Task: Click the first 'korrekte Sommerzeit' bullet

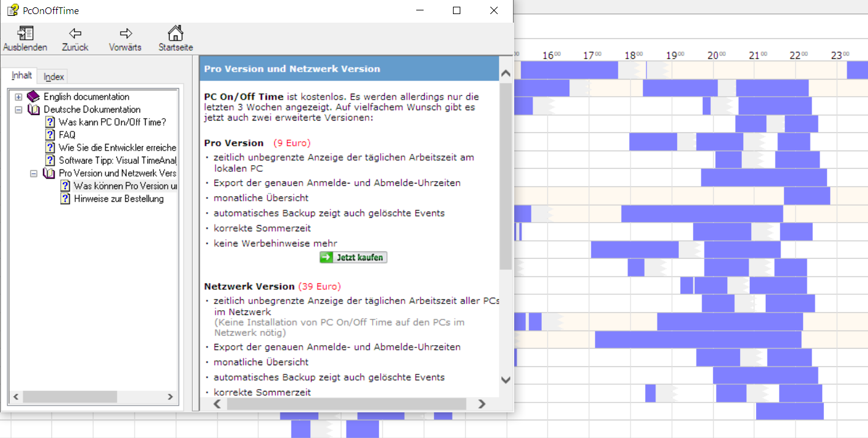Action: click(262, 228)
